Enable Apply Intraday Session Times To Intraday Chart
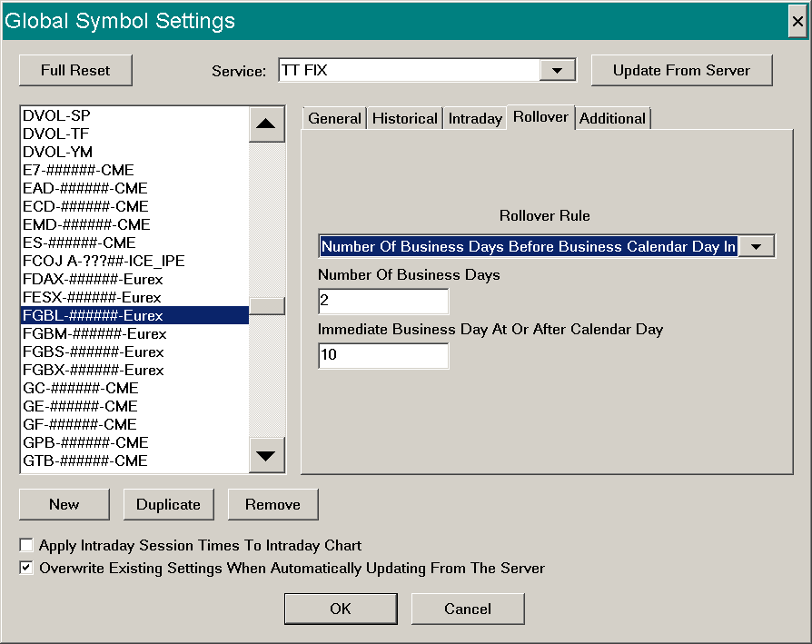This screenshot has width=812, height=644. pyautogui.click(x=26, y=545)
